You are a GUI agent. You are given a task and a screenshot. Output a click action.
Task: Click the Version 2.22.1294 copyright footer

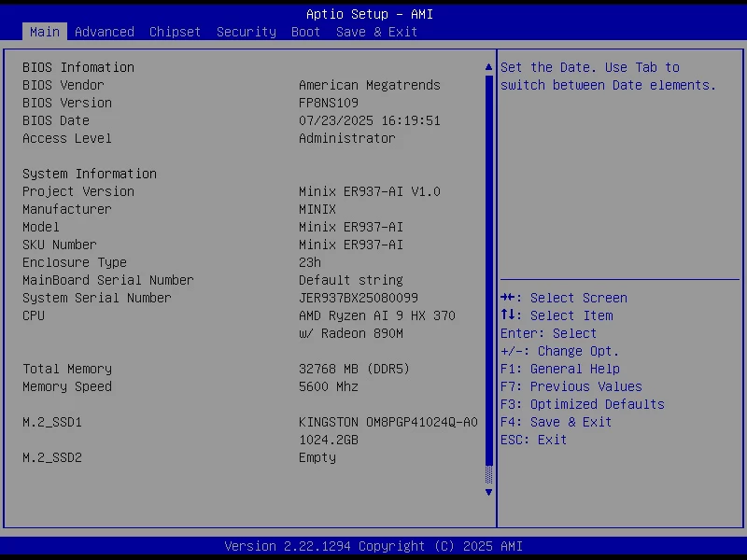tap(373, 546)
